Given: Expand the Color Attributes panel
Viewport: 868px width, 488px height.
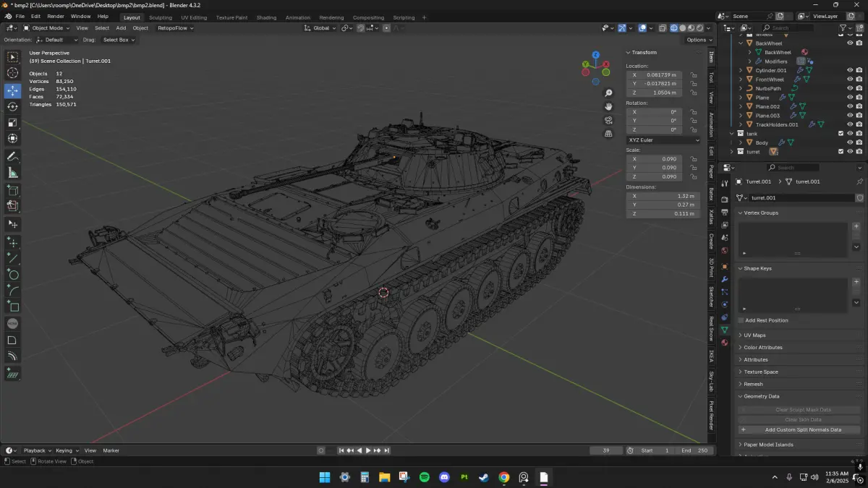Looking at the screenshot, I should (x=763, y=348).
